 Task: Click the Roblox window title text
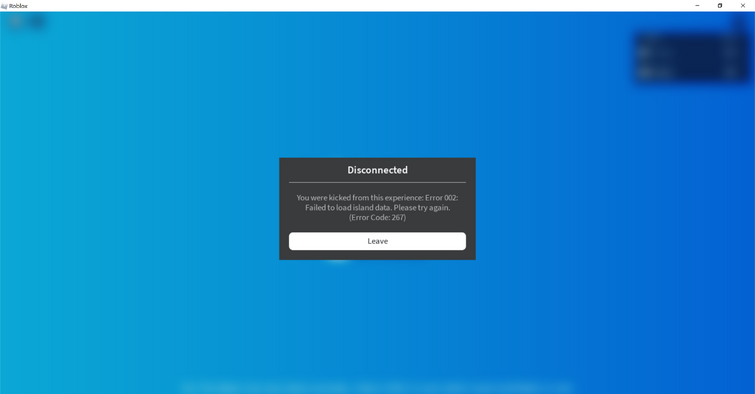(18, 6)
